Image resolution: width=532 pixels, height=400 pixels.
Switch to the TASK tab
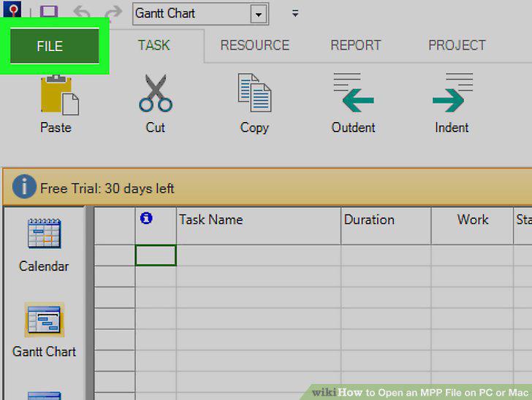click(153, 45)
